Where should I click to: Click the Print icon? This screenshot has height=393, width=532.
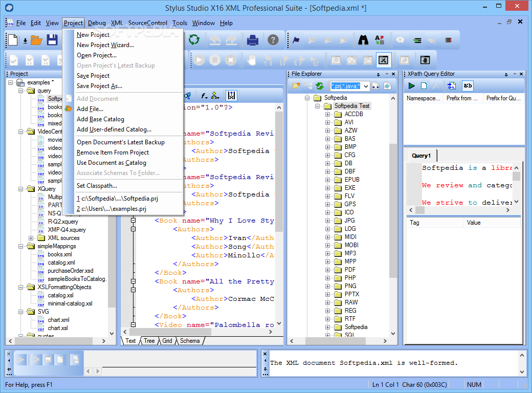tap(253, 40)
